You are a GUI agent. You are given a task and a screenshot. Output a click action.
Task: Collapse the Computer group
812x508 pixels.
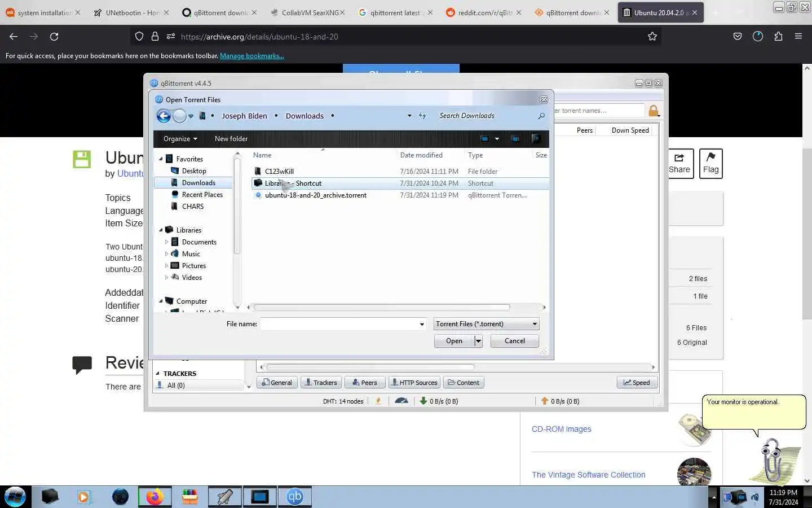pyautogui.click(x=161, y=301)
